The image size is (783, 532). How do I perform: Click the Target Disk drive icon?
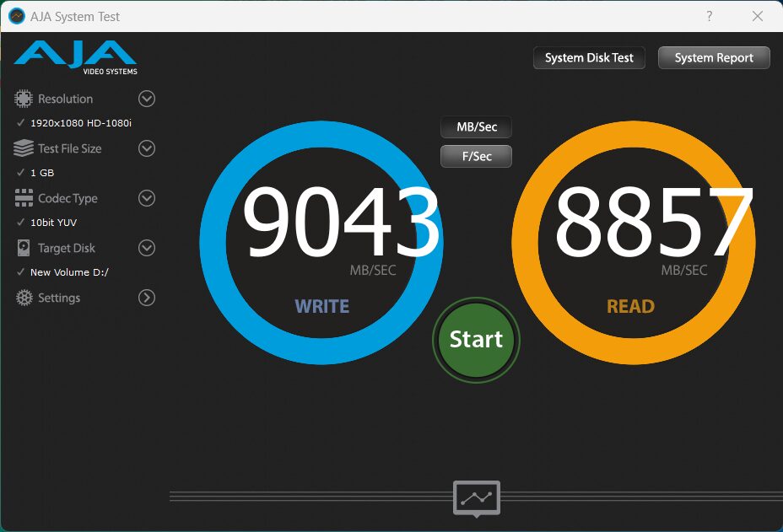point(24,248)
